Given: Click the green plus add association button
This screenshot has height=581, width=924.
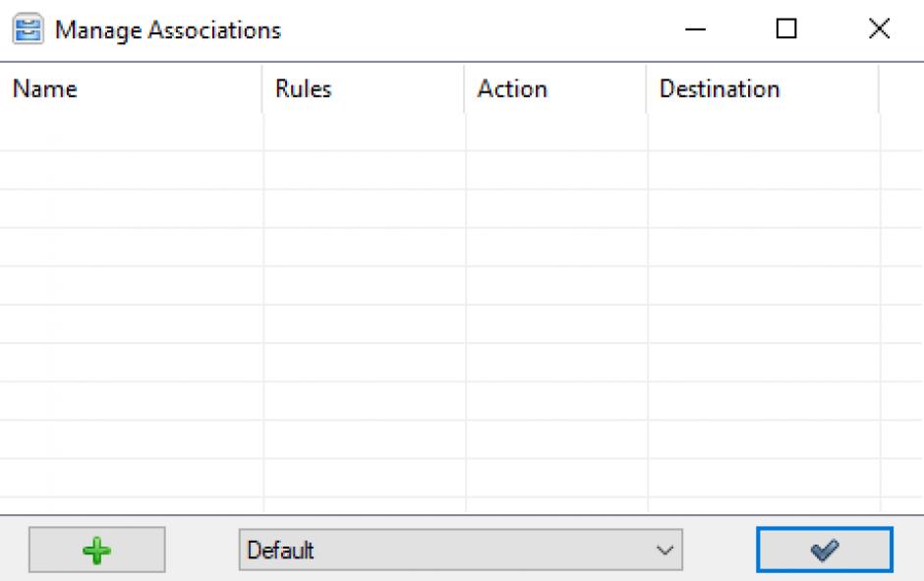Looking at the screenshot, I should [96, 550].
